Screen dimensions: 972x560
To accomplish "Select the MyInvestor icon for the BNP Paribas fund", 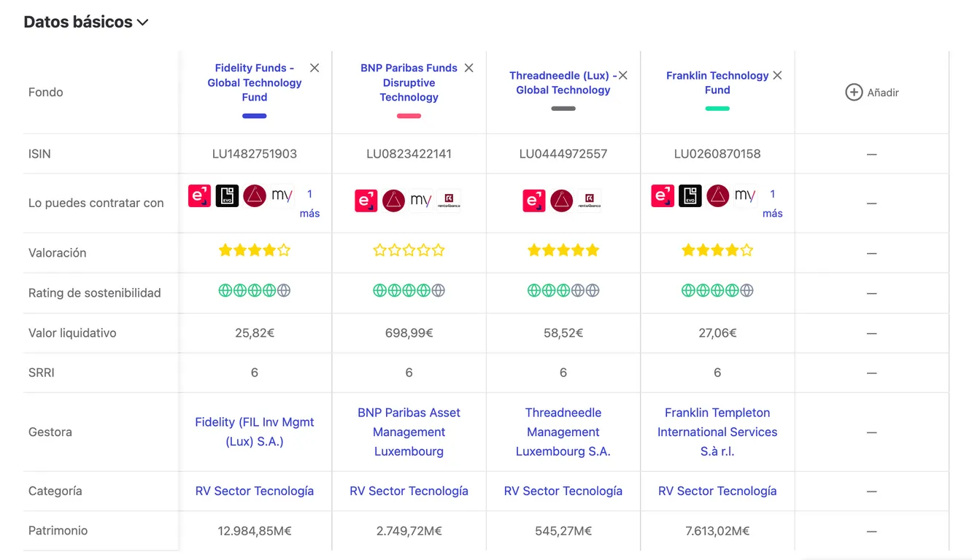I will coord(420,201).
